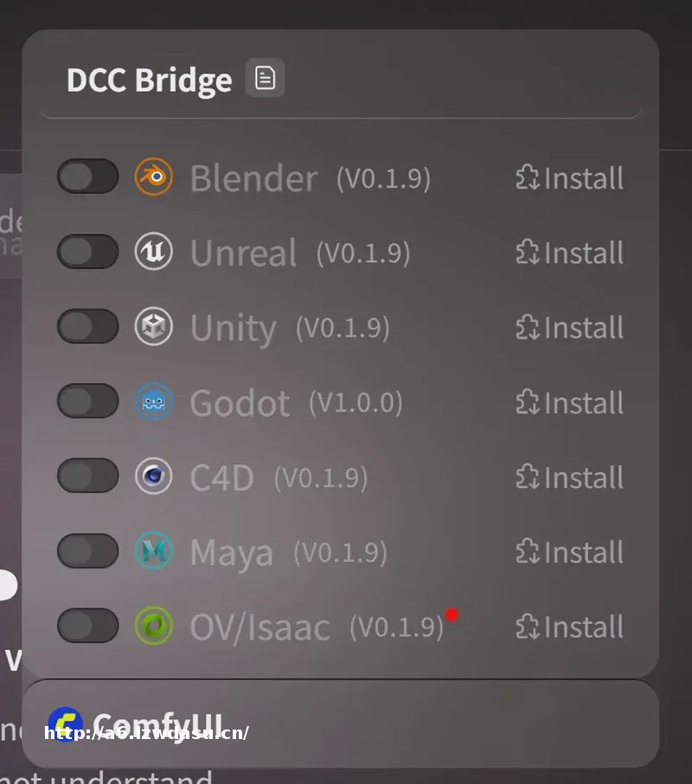
Task: Select the Maya icon
Action: (x=153, y=551)
